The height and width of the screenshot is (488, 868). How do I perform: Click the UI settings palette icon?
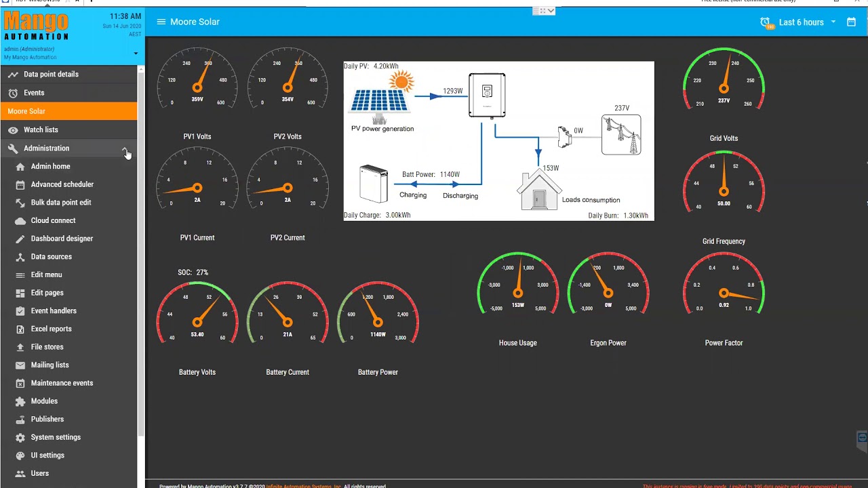[20, 455]
